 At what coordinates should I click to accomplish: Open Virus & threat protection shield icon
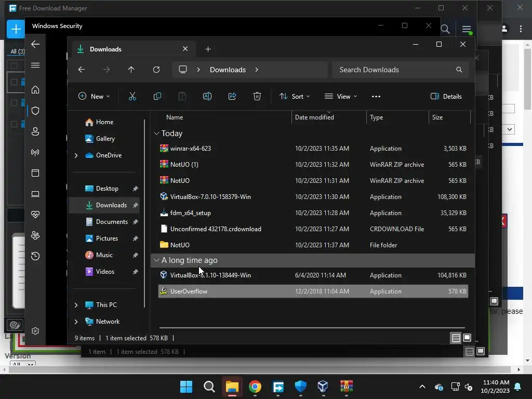(x=35, y=111)
